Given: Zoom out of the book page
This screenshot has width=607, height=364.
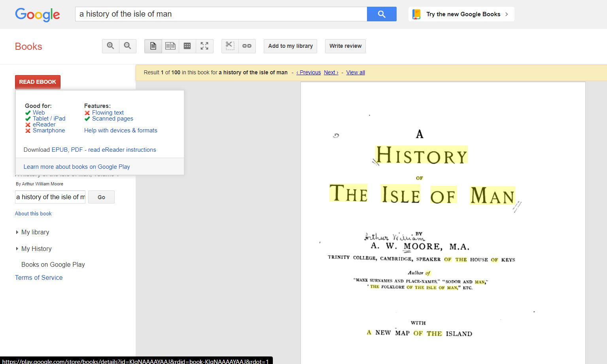Looking at the screenshot, I should pyautogui.click(x=128, y=46).
